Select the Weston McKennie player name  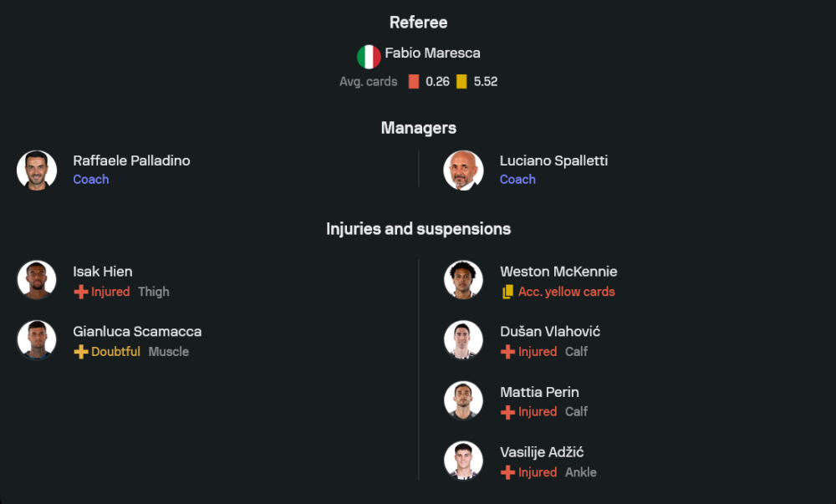point(558,272)
